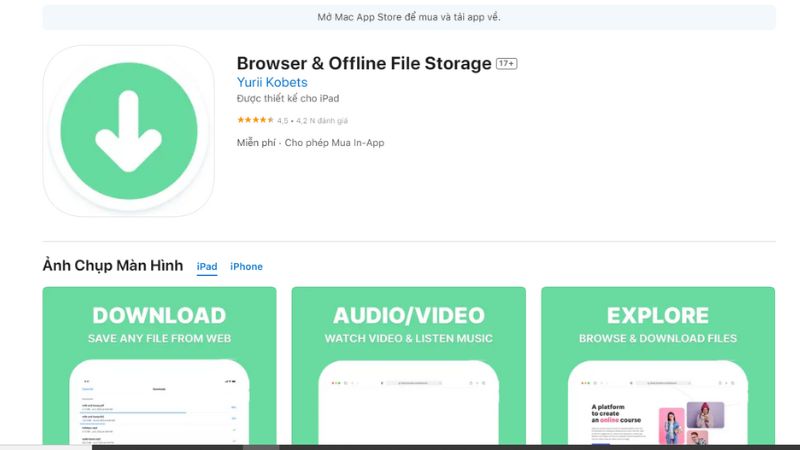Click the Mac App Store banner message
Image resolution: width=800 pixels, height=450 pixels.
[x=409, y=17]
